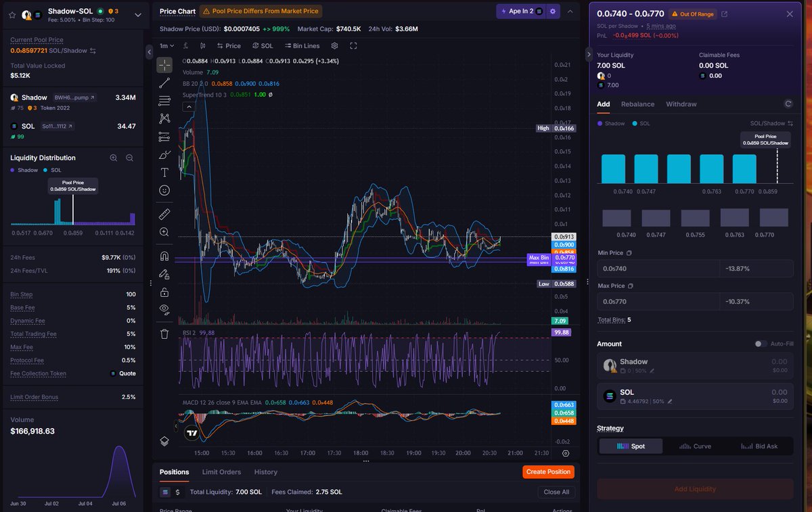
Task: Choose the Bid Ask strategy
Action: pos(760,446)
